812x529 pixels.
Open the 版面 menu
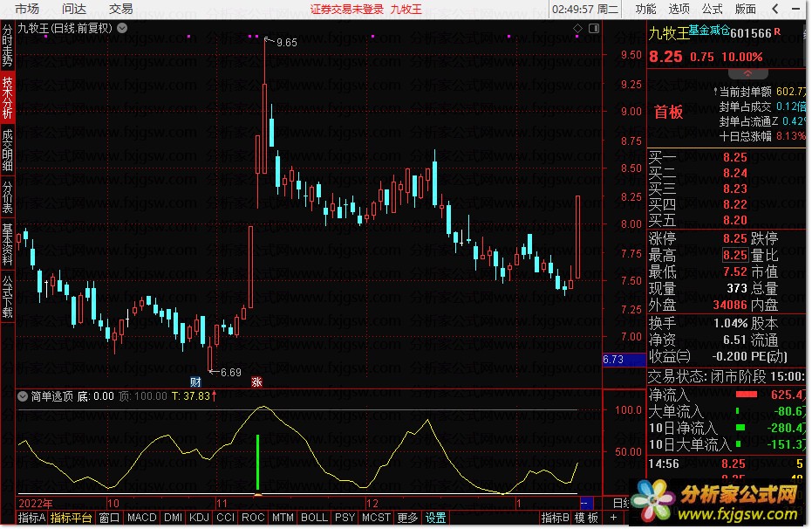click(745, 9)
